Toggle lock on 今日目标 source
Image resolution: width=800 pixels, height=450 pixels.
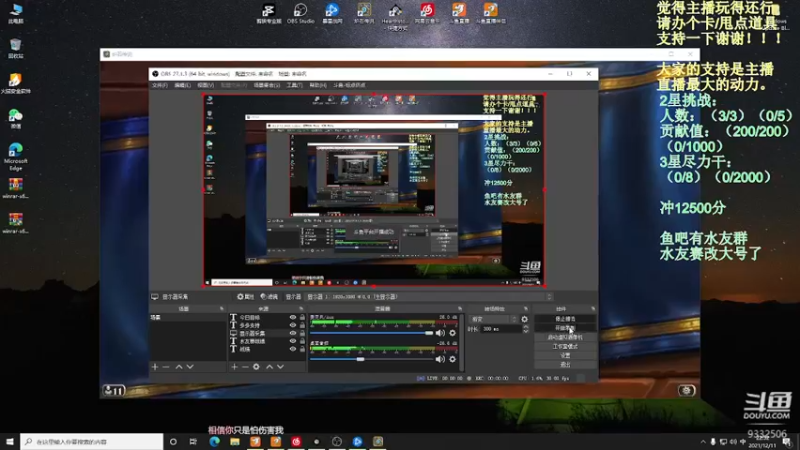(x=302, y=317)
